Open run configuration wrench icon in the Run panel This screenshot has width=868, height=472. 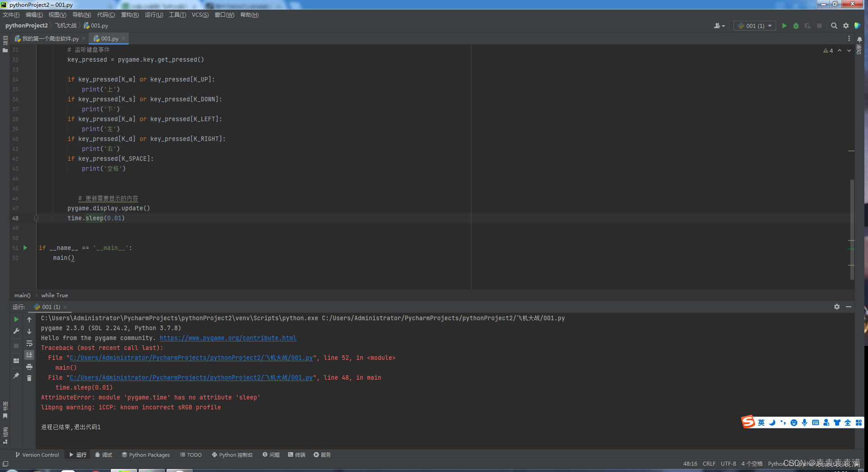click(x=16, y=331)
